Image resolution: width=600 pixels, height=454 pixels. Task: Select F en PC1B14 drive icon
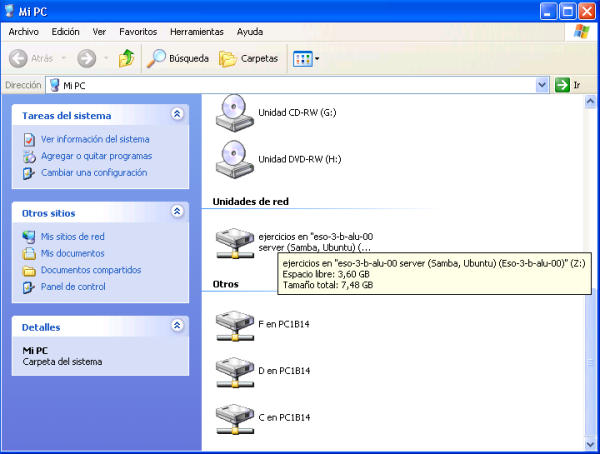point(234,325)
